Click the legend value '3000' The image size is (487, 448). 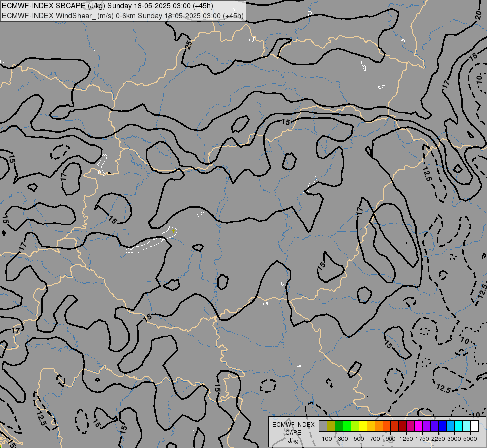click(x=454, y=439)
